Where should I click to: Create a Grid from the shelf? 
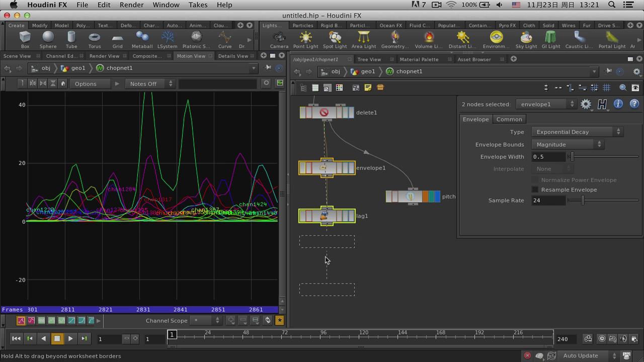click(x=117, y=40)
